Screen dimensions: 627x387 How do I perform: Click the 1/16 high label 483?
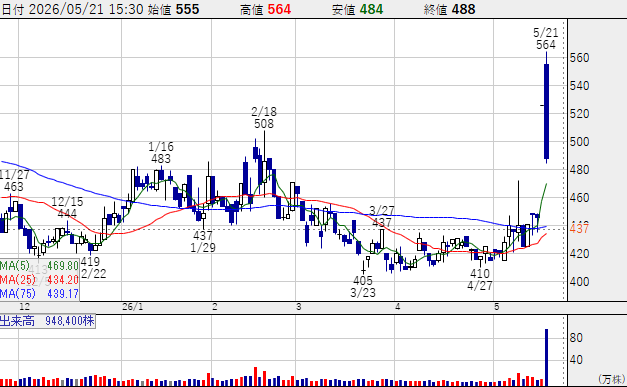161,159
